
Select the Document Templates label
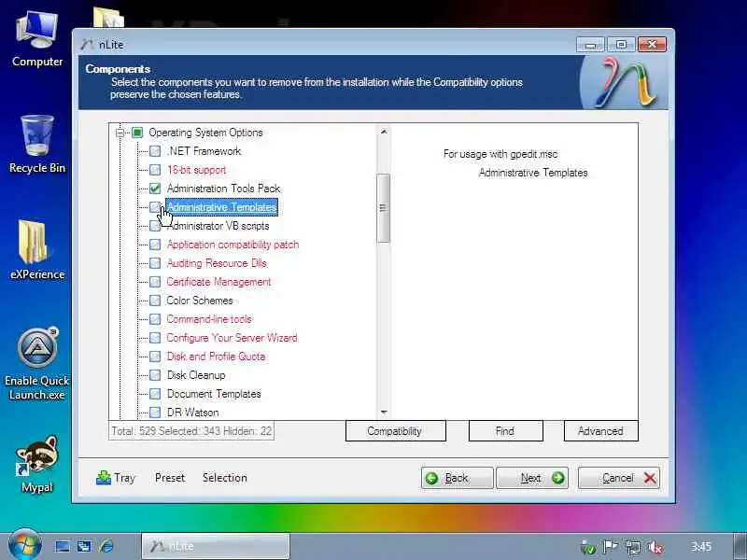214,394
